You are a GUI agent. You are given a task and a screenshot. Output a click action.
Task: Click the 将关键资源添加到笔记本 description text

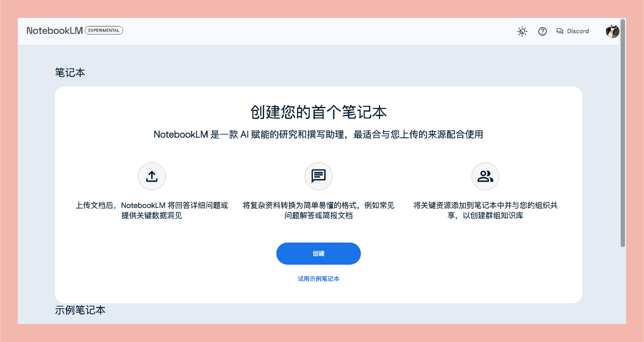485,211
